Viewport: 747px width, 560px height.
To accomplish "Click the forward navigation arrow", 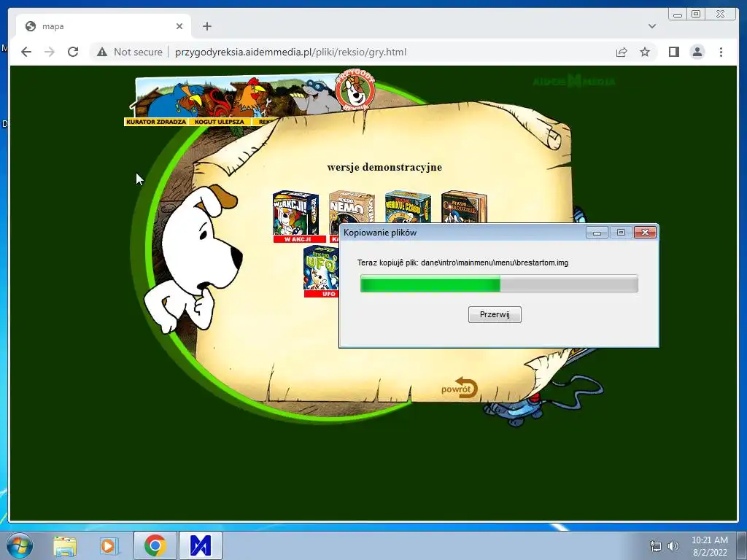I will click(50, 52).
